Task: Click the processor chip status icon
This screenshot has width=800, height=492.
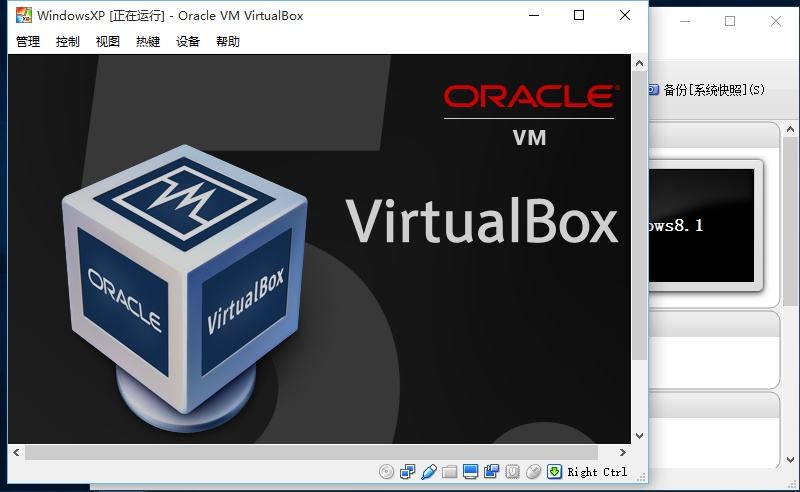Action: tap(512, 472)
